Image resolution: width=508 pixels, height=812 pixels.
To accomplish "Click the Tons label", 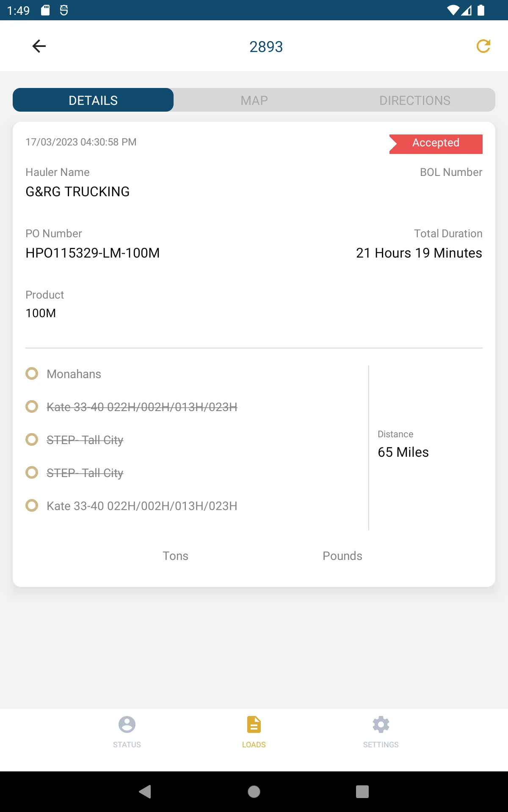I will (175, 556).
